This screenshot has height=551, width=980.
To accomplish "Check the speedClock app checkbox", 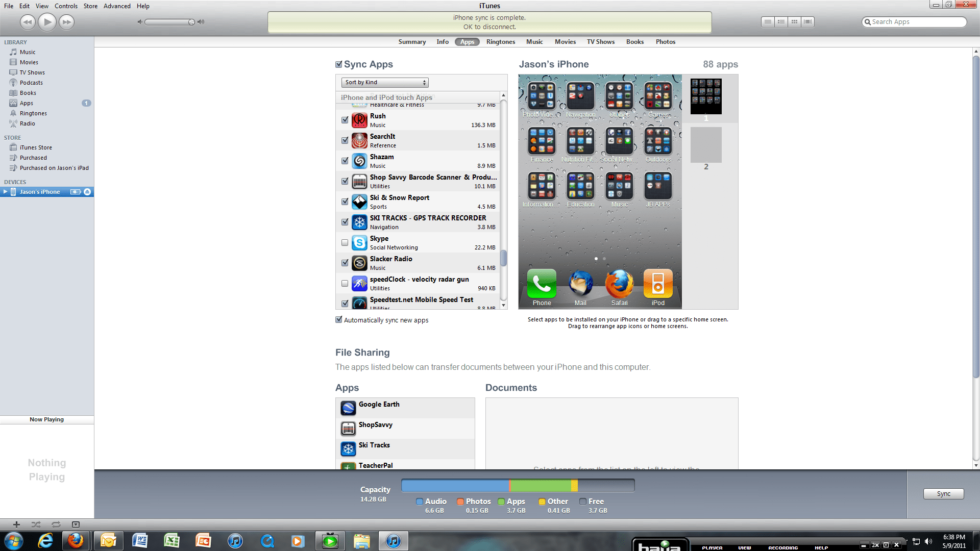I will click(345, 283).
